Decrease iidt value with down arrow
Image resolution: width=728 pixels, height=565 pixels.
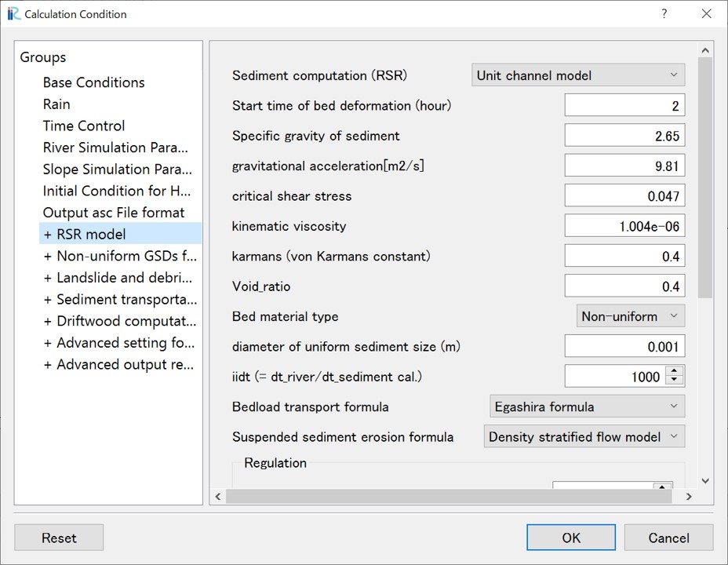(x=674, y=381)
